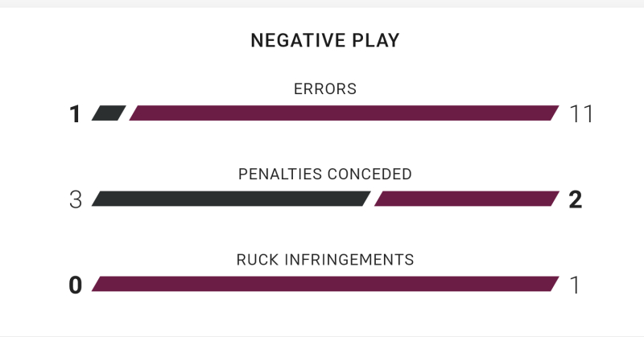644x337 pixels.
Task: Select the bold Ruck Infringements value 0
Action: pos(76,286)
